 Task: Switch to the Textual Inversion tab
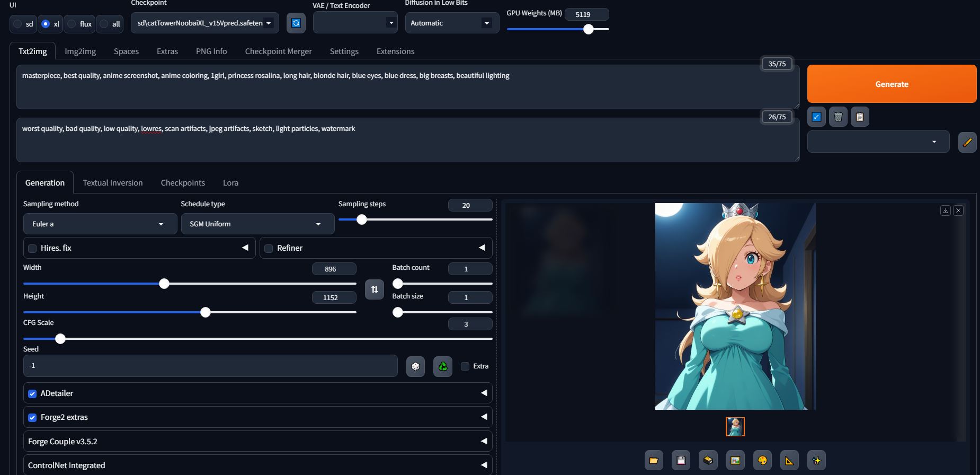(x=113, y=182)
